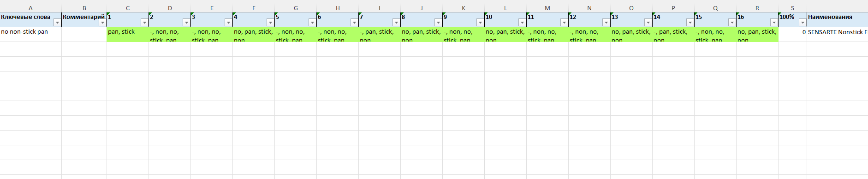
Task: Open filter arrow in 100% column header
Action: pyautogui.click(x=803, y=23)
